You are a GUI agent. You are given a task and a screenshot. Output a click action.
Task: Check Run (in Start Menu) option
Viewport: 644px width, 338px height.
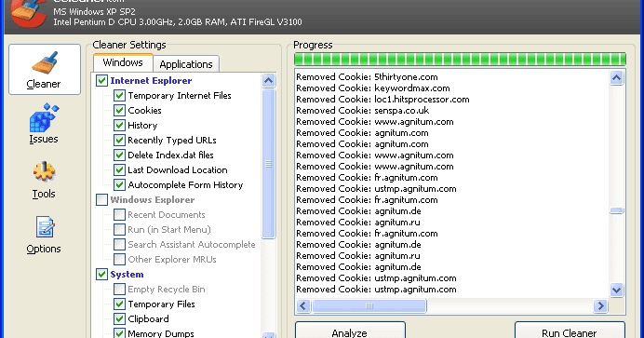(119, 230)
